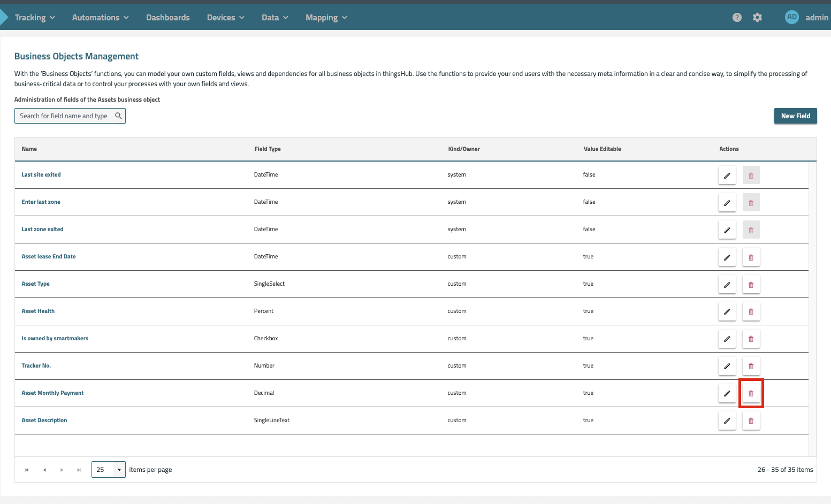
Task: Edit the Is owned by smartmakers field
Action: click(x=727, y=339)
